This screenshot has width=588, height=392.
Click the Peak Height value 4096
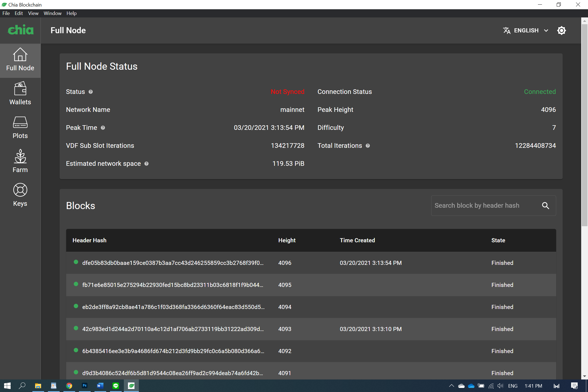click(x=548, y=110)
